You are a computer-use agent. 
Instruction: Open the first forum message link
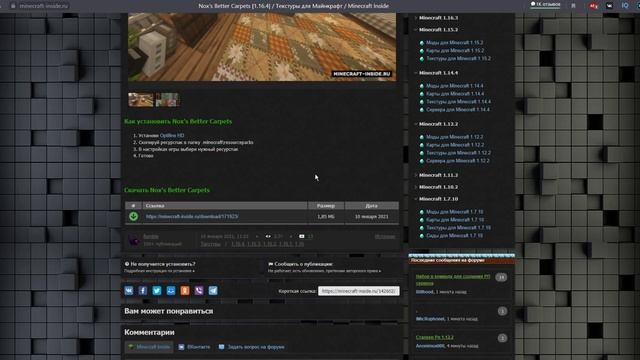[453, 280]
